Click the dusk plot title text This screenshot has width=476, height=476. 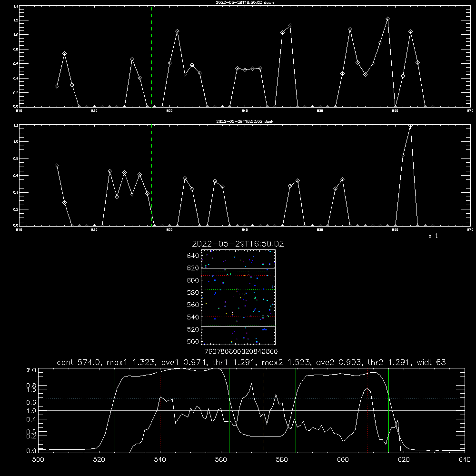pyautogui.click(x=245, y=121)
